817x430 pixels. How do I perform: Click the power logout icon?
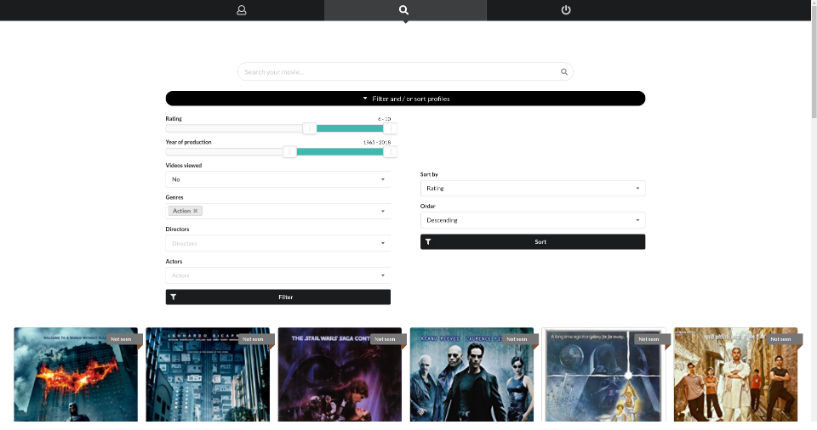[x=566, y=10]
